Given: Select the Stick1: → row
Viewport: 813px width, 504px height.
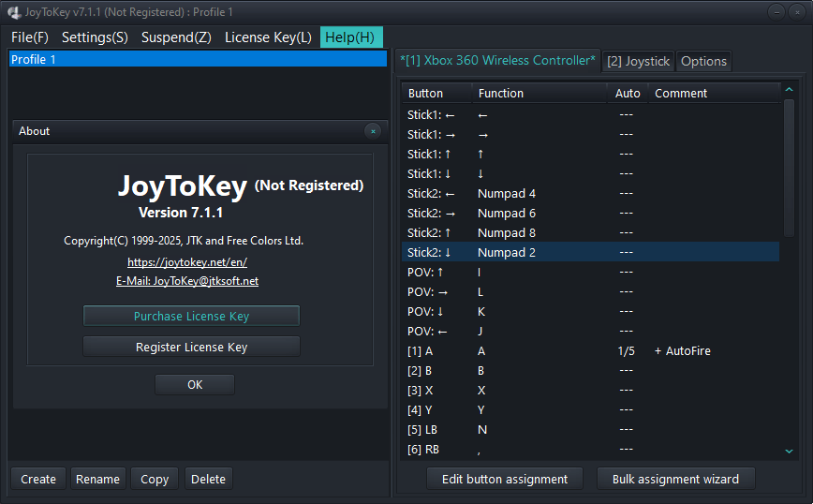Looking at the screenshot, I should coord(591,134).
